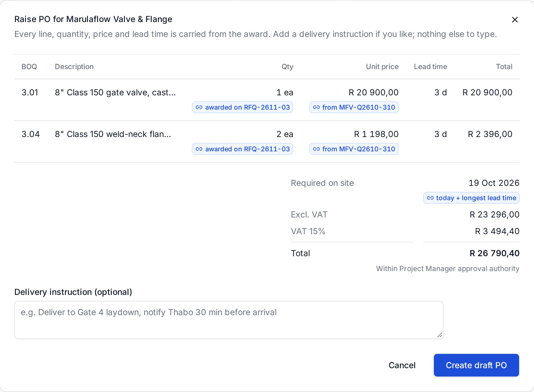Open MFV-Q2610-310 quote link in row 3.01

[354, 107]
